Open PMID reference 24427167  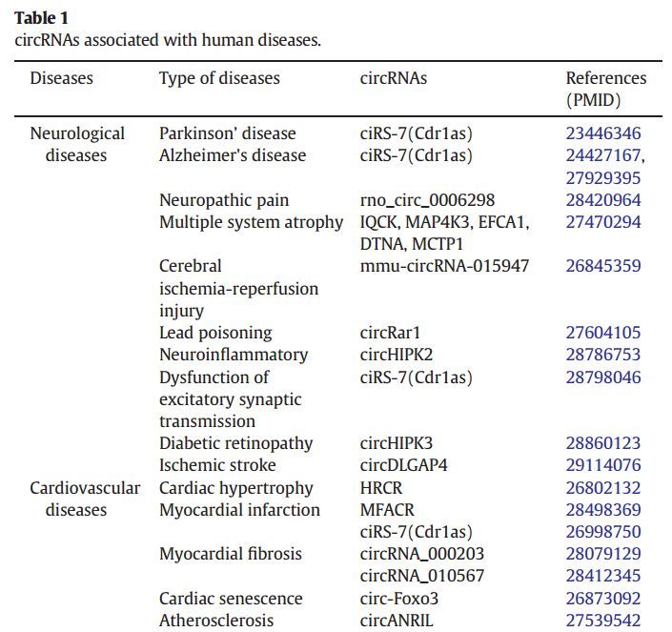(x=603, y=155)
